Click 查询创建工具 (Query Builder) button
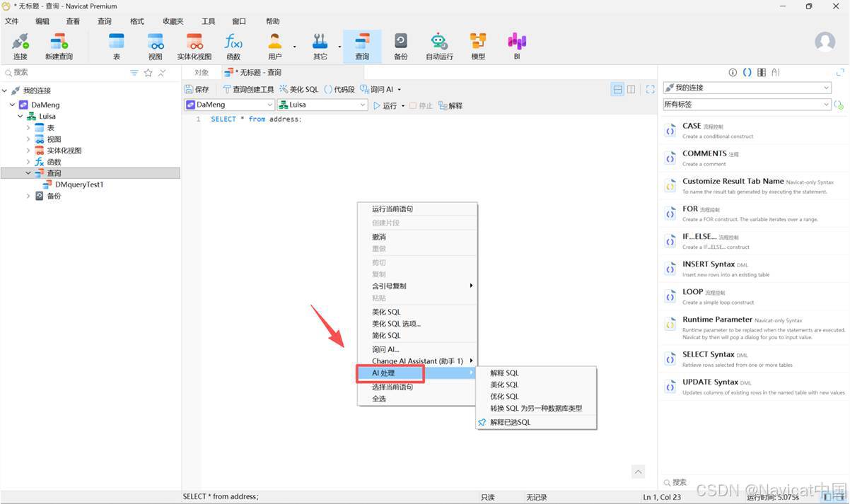Viewport: 850px width, 504px height. (248, 89)
